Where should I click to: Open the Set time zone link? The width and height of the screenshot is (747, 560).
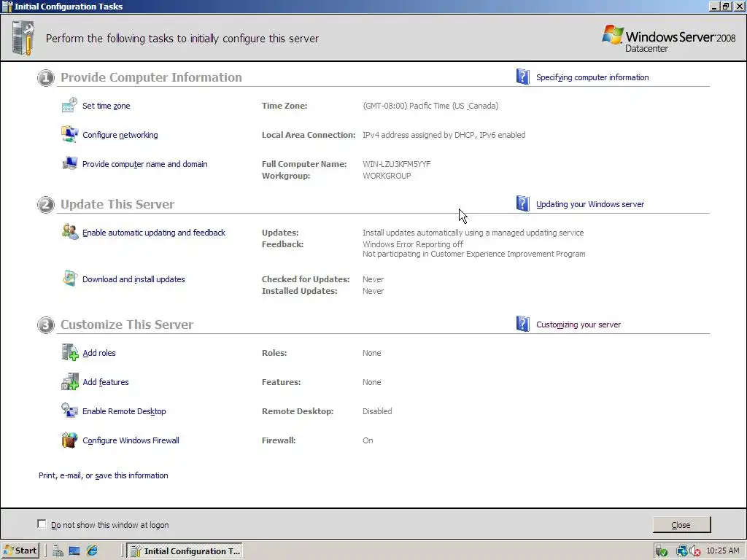[107, 106]
